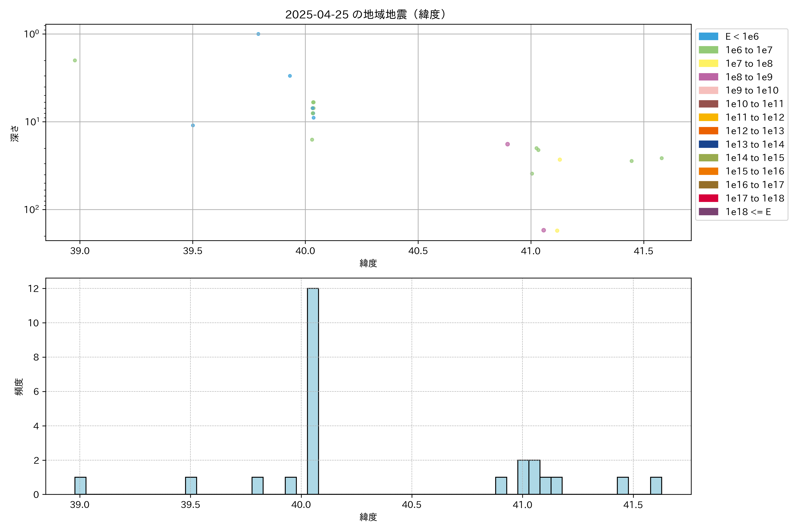Click the red '1e17 to 1e18' legend swatch
Viewport: 798px width, 532px height.
[x=708, y=198]
